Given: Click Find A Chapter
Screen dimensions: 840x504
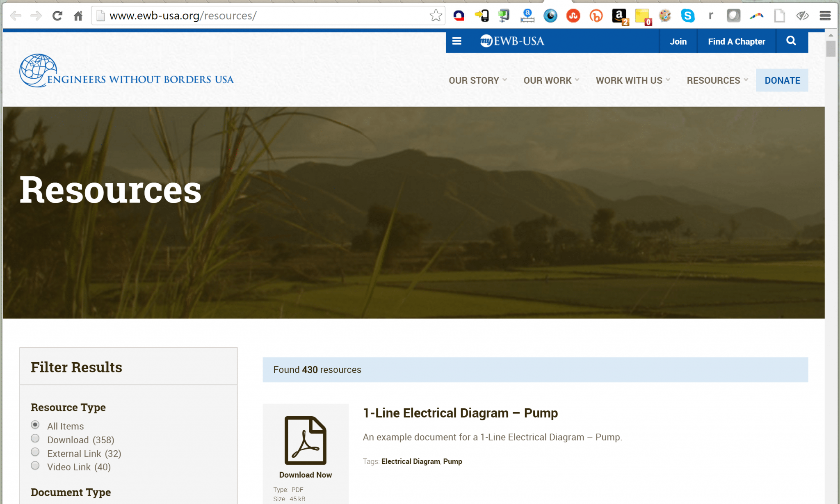Looking at the screenshot, I should pyautogui.click(x=737, y=41).
